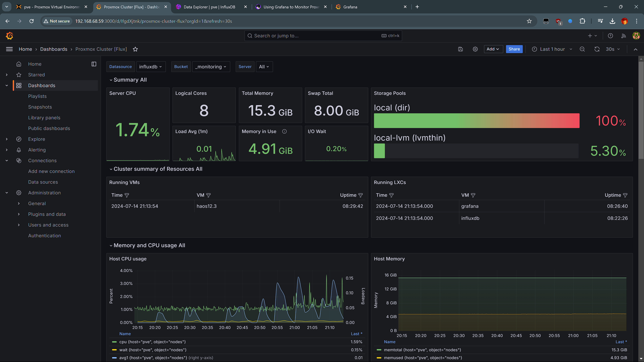The height and width of the screenshot is (362, 644).
Task: Star the Proxmox Cluster dashboard
Action: [x=135, y=49]
